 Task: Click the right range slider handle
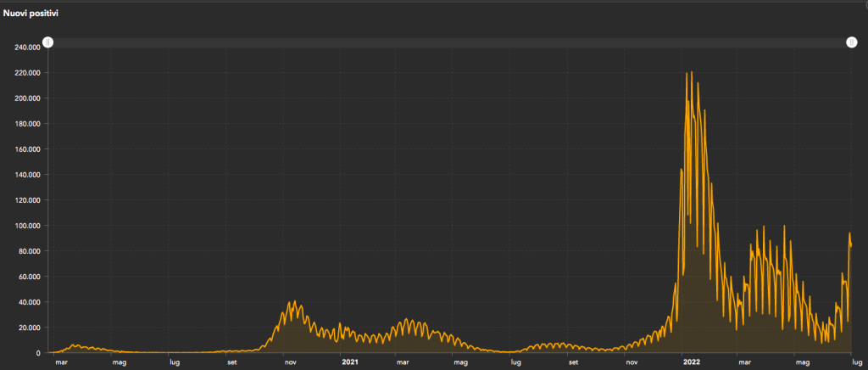click(851, 42)
